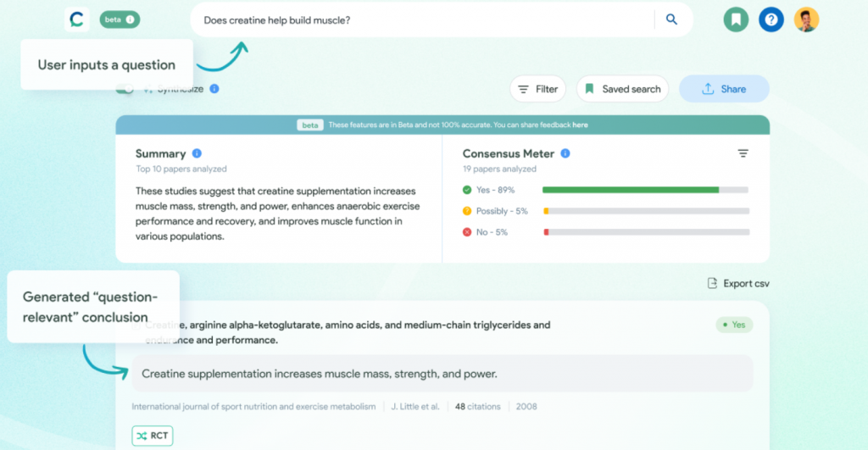Click the Share button
Viewport: 868px width, 450px height.
point(724,89)
